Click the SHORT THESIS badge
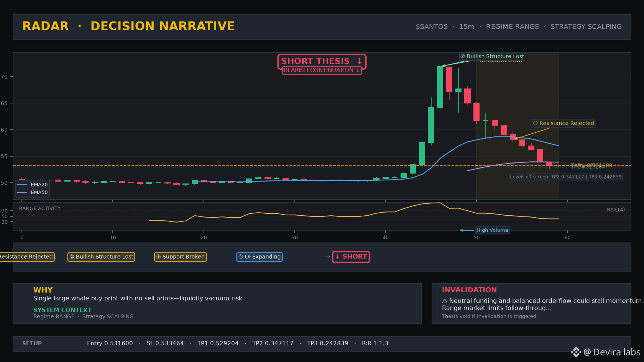 click(x=322, y=61)
